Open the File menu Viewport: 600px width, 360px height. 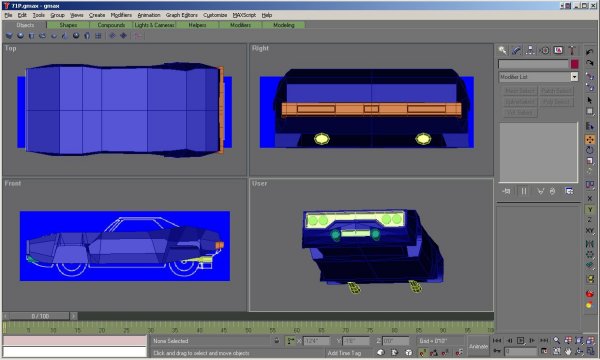[8, 15]
